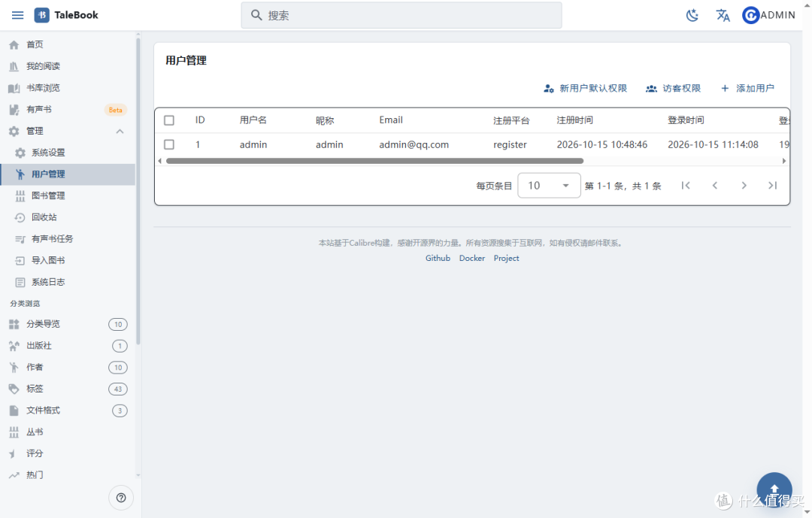
Task: Go to next page arrow
Action: point(744,186)
